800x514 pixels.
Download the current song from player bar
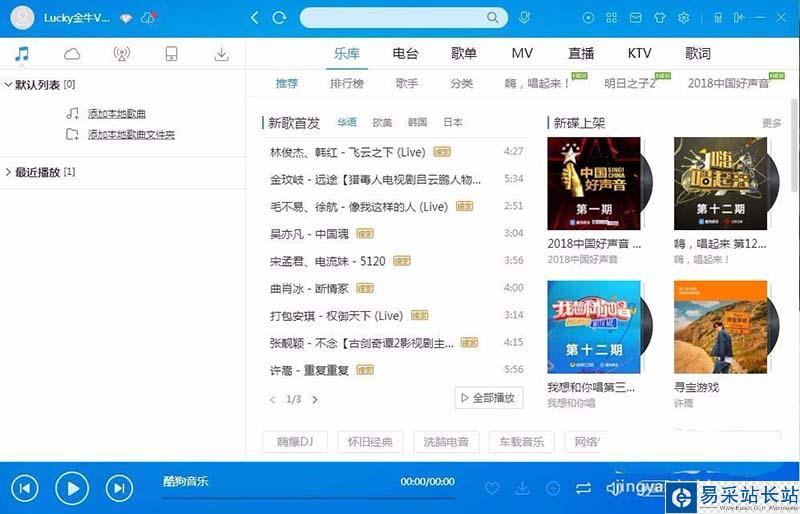[522, 488]
